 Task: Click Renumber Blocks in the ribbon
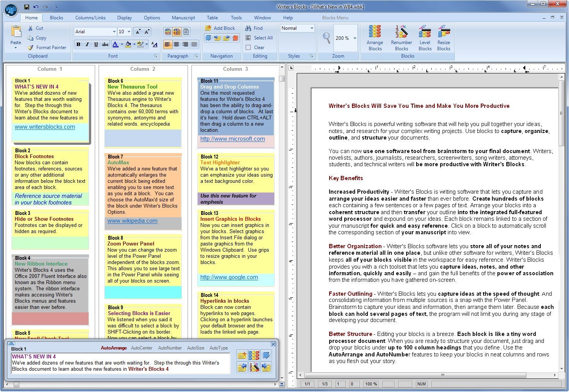point(402,38)
